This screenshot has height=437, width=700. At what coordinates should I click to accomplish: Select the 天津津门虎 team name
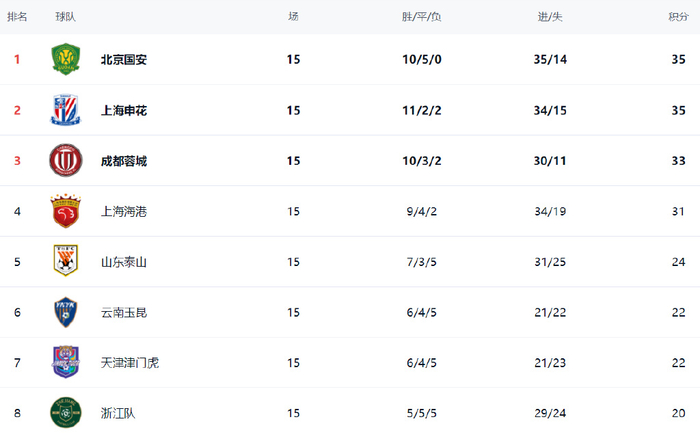point(130,362)
